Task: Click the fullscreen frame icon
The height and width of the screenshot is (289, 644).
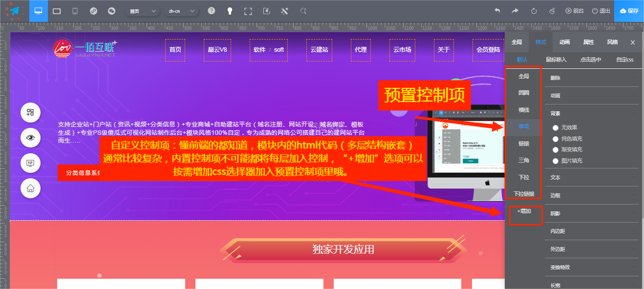Action: click(x=248, y=11)
